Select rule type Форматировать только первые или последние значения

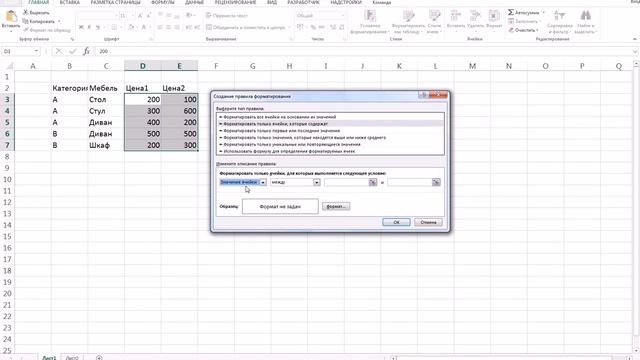[x=330, y=131]
